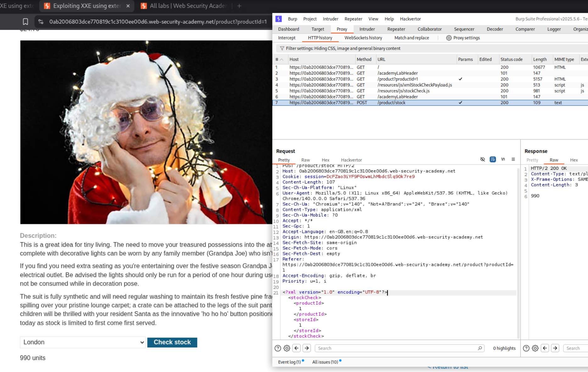
Task: Go to next search match in Request
Action: 307,348
